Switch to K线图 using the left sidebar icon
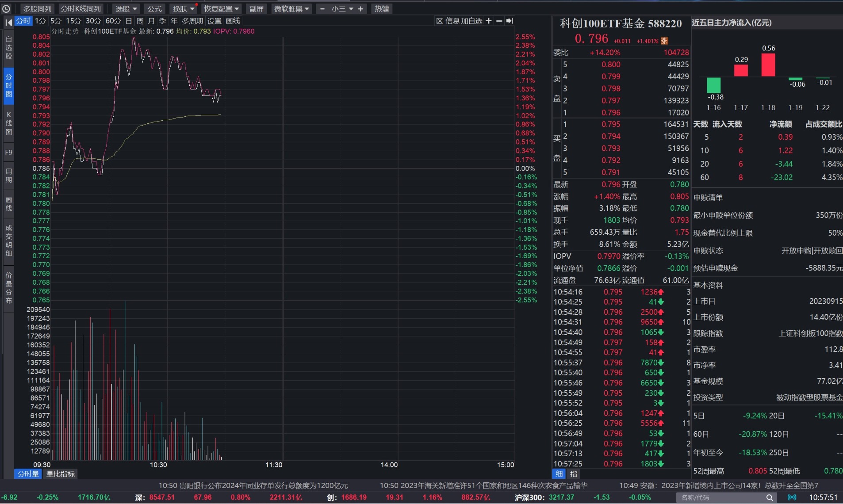Viewport: 843px width, 504px height. tap(8, 123)
